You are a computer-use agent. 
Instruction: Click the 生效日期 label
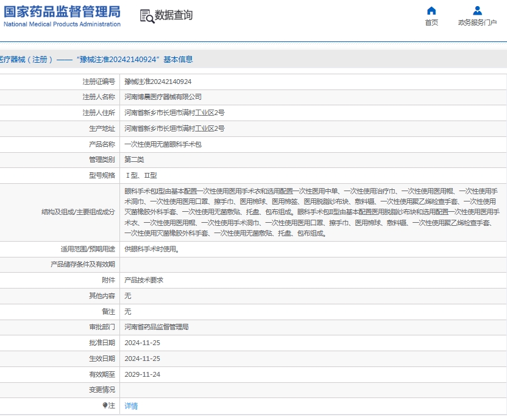102,359
